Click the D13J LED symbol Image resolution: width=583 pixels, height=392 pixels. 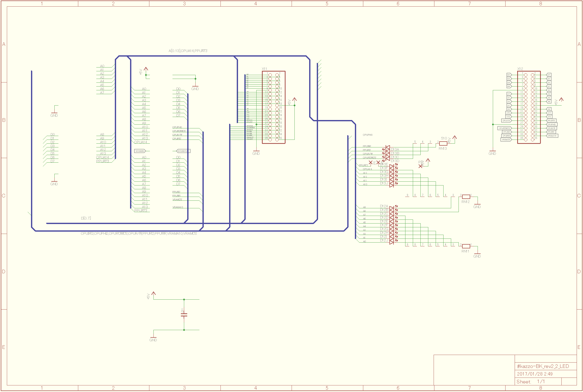pyautogui.click(x=391, y=185)
